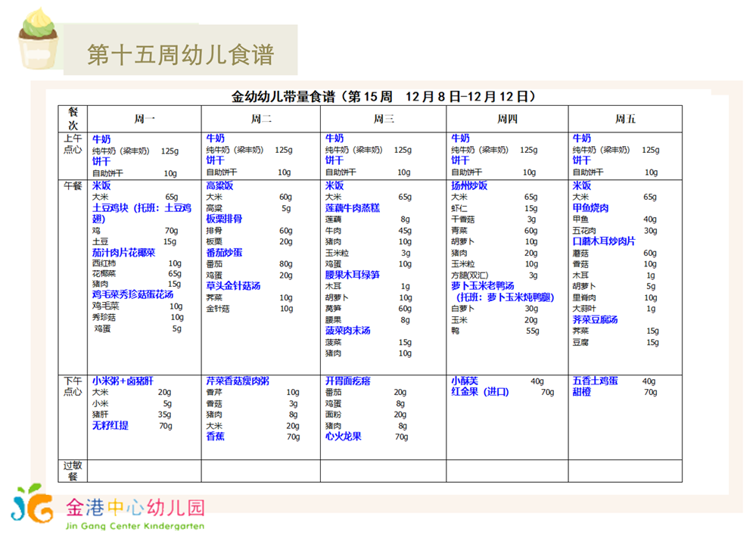Click 心火龙果 fruit entry
Screen dimensions: 756x538
344,437
